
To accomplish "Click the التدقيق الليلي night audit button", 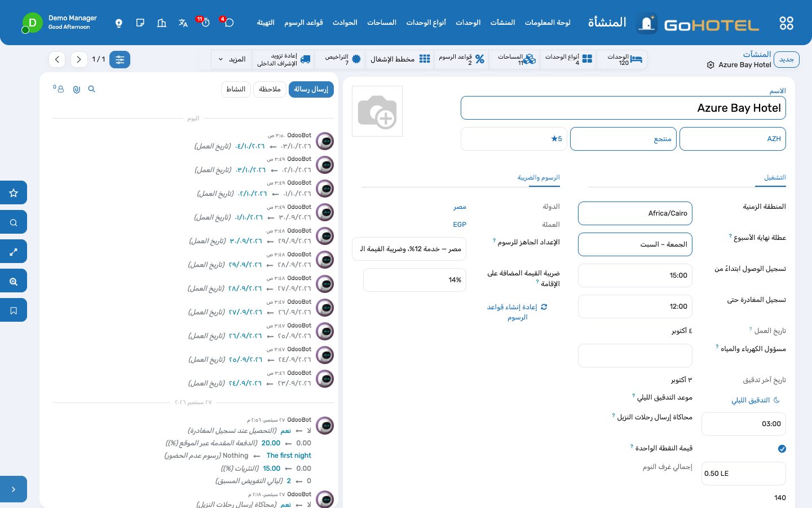I will tap(755, 400).
